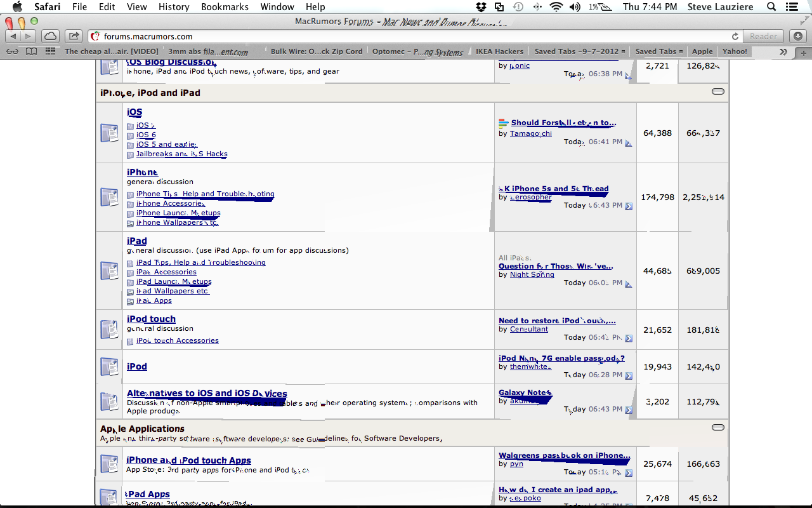Go to last post arrow for iPhone 5s thread
This screenshot has height=508, width=812.
click(x=629, y=206)
